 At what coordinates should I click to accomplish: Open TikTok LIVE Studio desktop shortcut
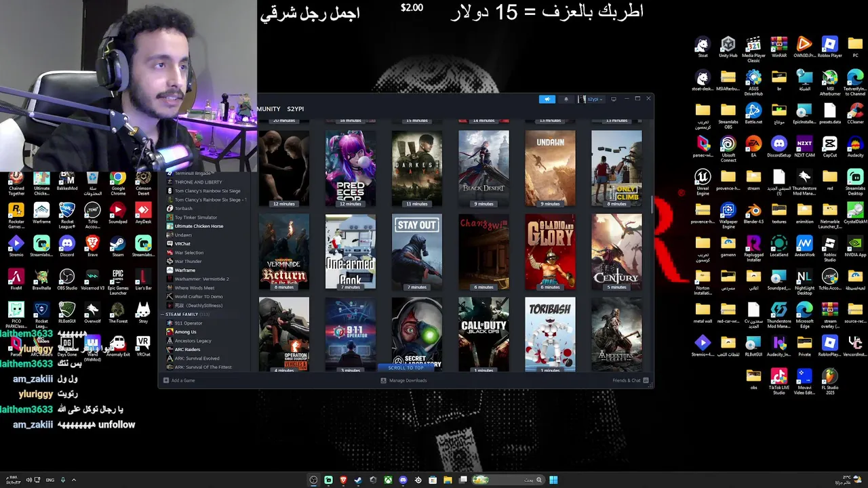[x=779, y=382]
